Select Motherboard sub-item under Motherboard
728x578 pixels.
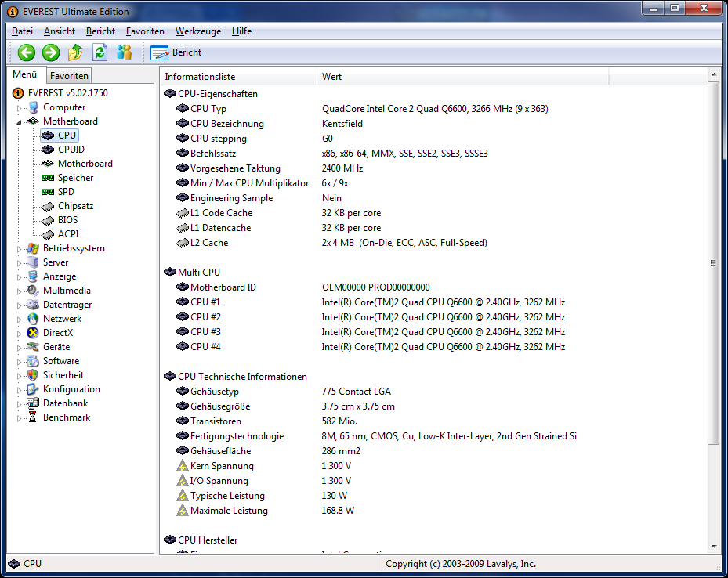[85, 163]
